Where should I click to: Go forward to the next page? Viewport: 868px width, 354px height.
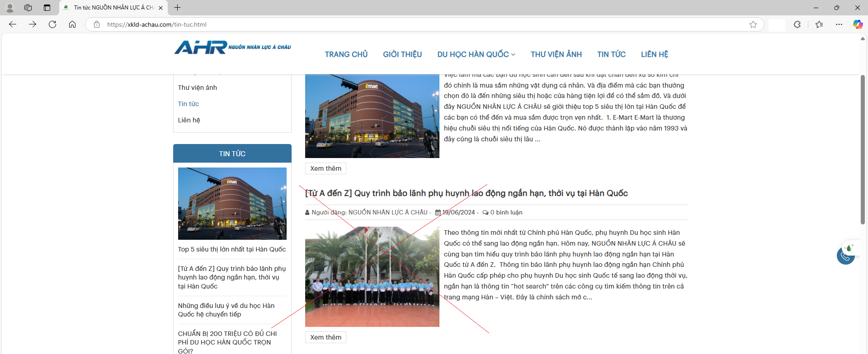[x=33, y=24]
